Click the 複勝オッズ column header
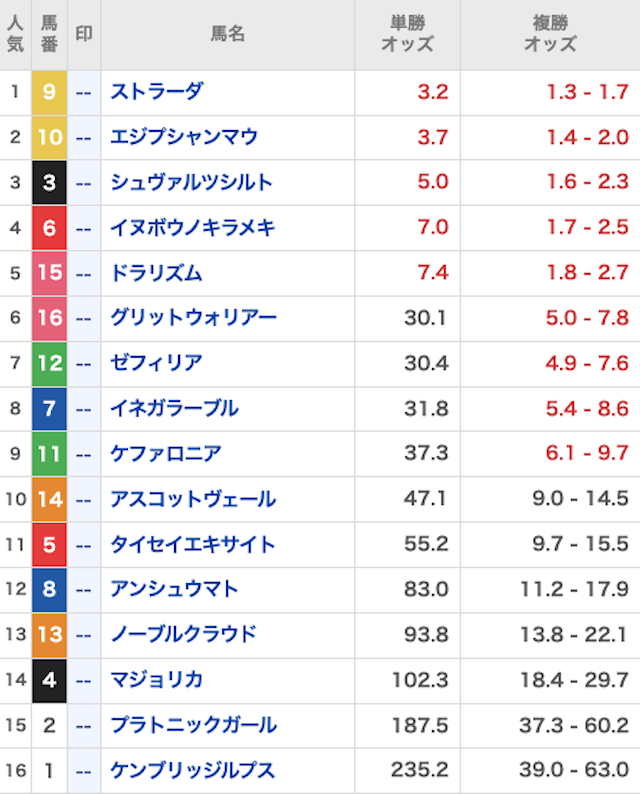 pos(550,34)
